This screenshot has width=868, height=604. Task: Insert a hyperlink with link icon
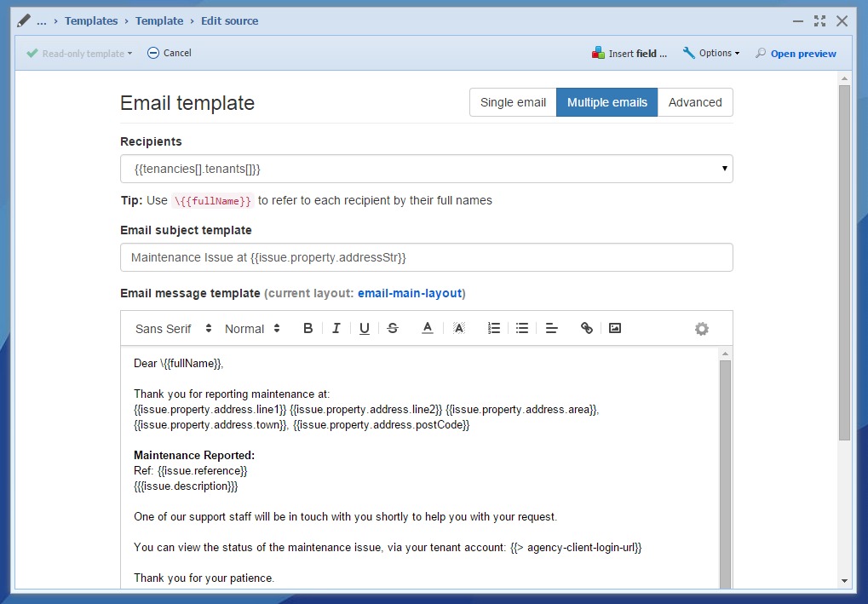[587, 329]
